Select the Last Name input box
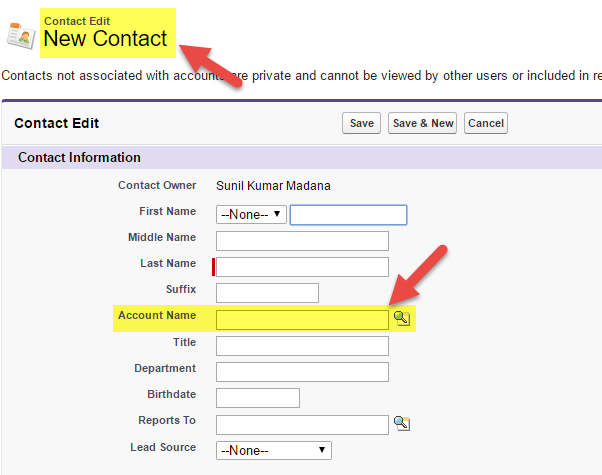 point(302,266)
